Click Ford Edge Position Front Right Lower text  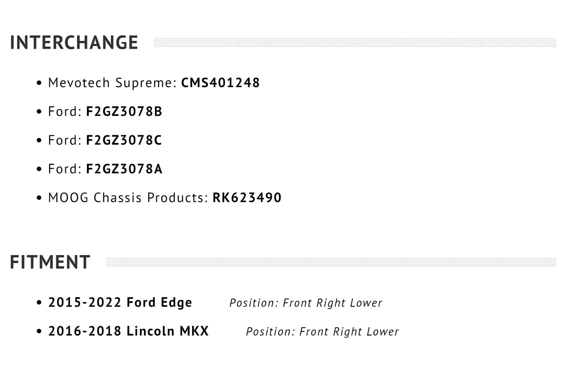tap(306, 303)
